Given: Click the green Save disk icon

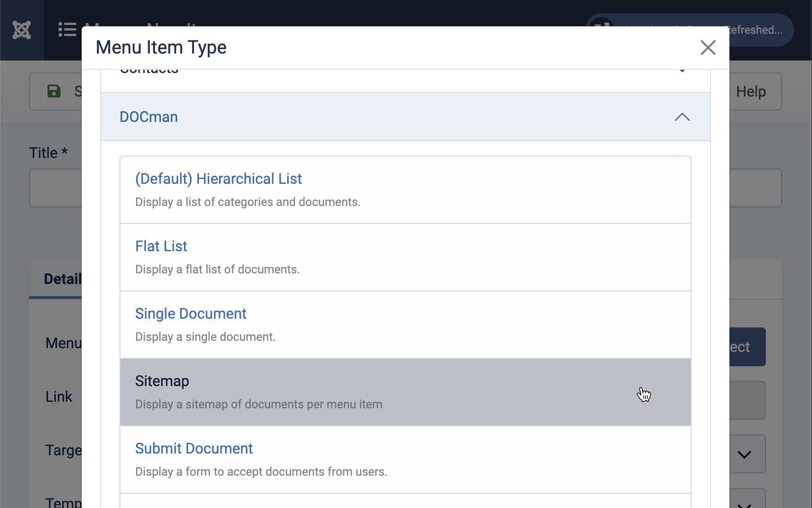Looking at the screenshot, I should (54, 91).
